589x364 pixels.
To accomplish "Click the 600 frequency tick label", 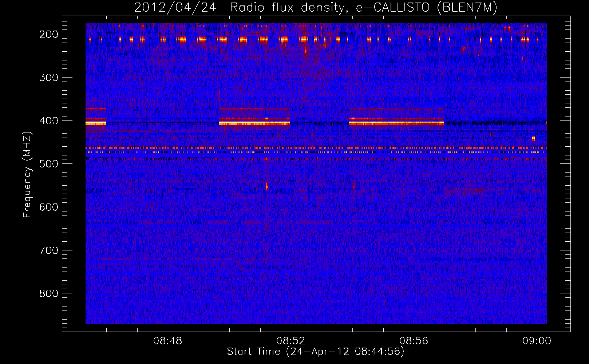I will [x=49, y=207].
